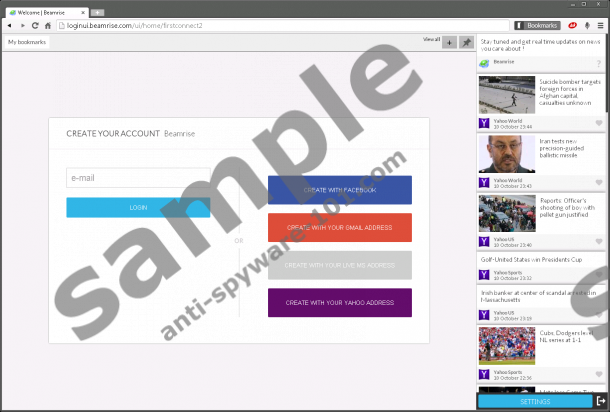Click the pin bookmark icon
This screenshot has width=610, height=412.
point(466,42)
